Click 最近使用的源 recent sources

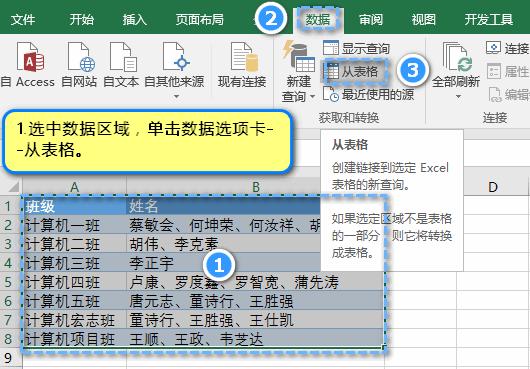tap(368, 95)
